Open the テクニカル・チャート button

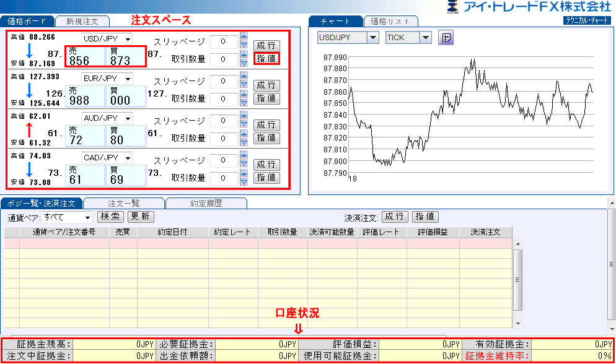click(x=587, y=20)
